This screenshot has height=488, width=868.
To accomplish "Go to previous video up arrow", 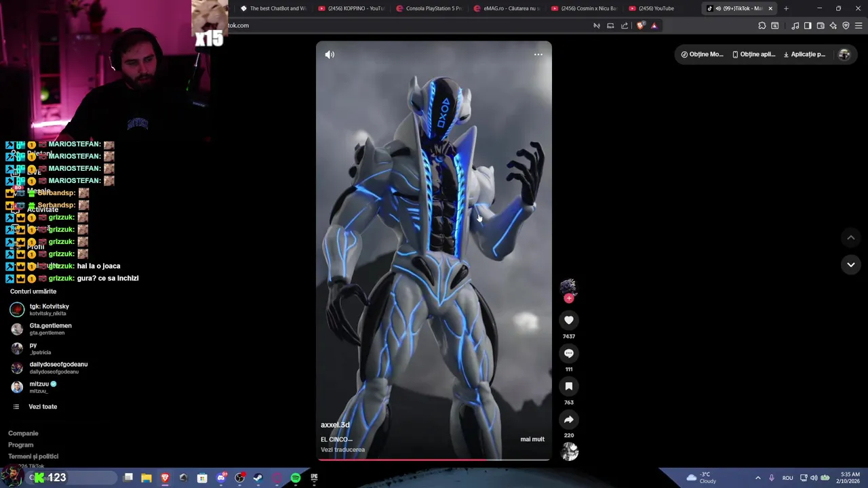I will (x=851, y=237).
